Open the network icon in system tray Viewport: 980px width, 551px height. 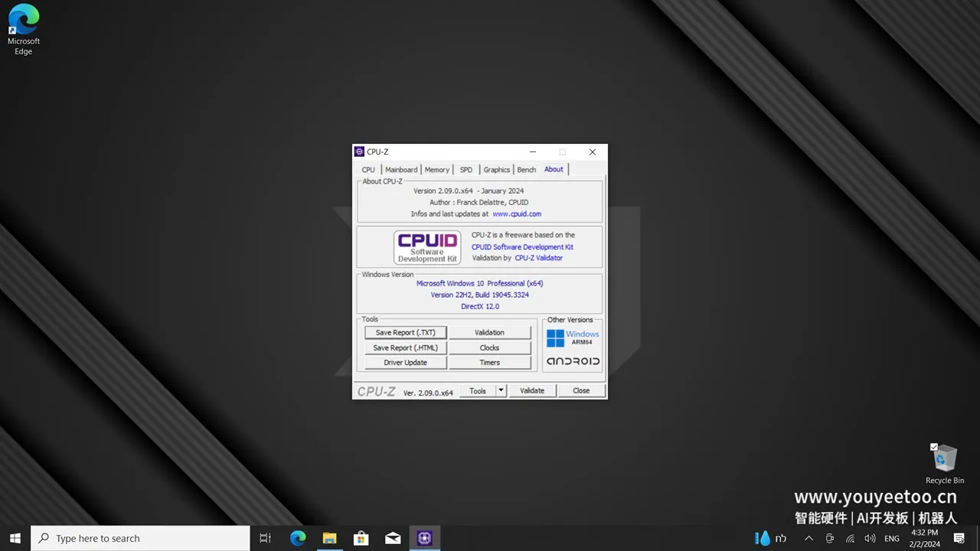(x=850, y=538)
